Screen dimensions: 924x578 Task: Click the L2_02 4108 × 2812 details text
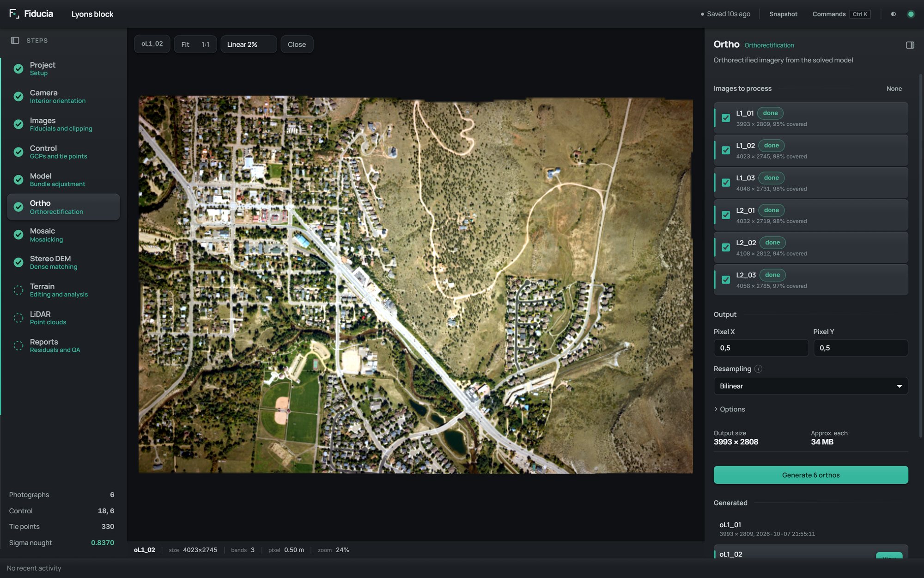(x=771, y=253)
